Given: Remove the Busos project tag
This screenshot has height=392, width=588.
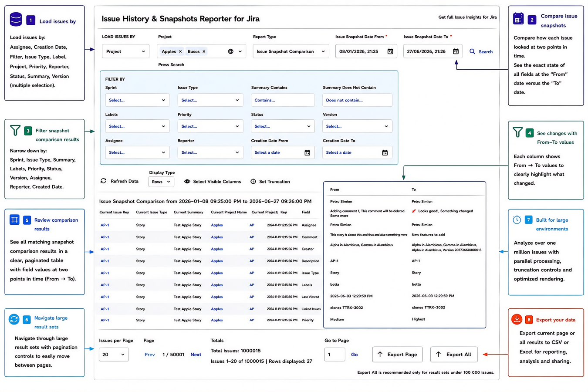Looking at the screenshot, I should point(204,51).
